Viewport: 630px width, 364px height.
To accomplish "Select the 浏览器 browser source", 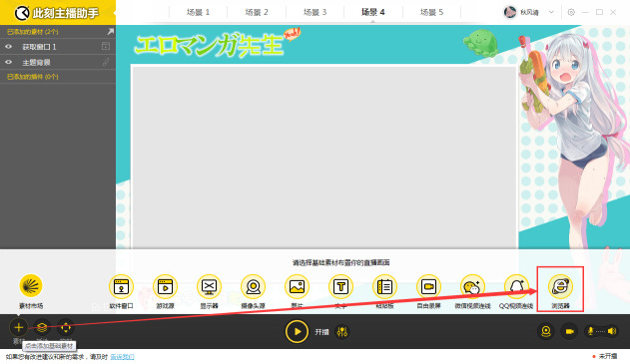I will click(560, 287).
